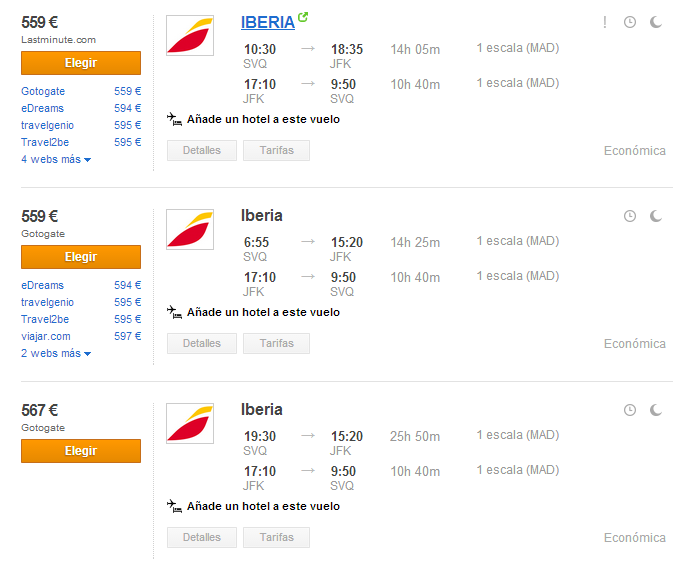
Task: Choose the 567 € Gotogate offer with Elegir
Action: click(81, 451)
